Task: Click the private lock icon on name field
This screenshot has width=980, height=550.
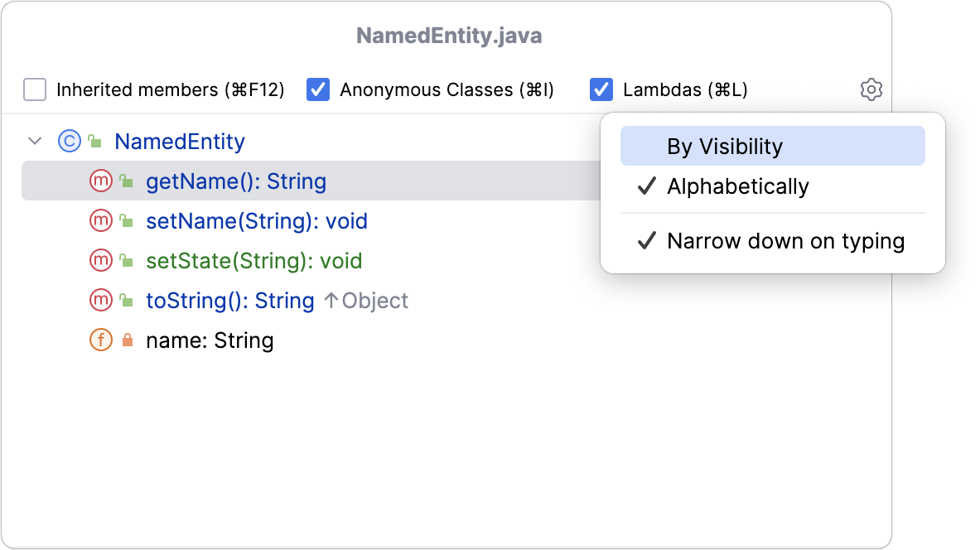Action: [x=127, y=340]
